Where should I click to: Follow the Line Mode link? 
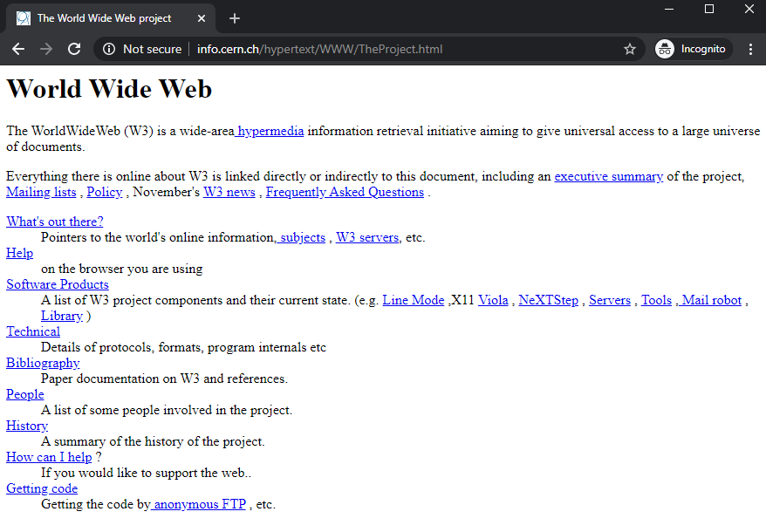tap(414, 300)
